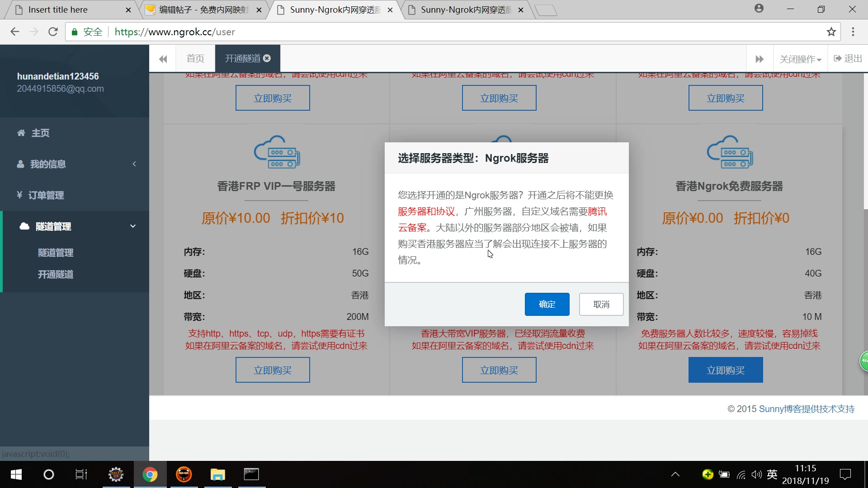
Task: View the 安全 secure lock info
Action: click(87, 32)
